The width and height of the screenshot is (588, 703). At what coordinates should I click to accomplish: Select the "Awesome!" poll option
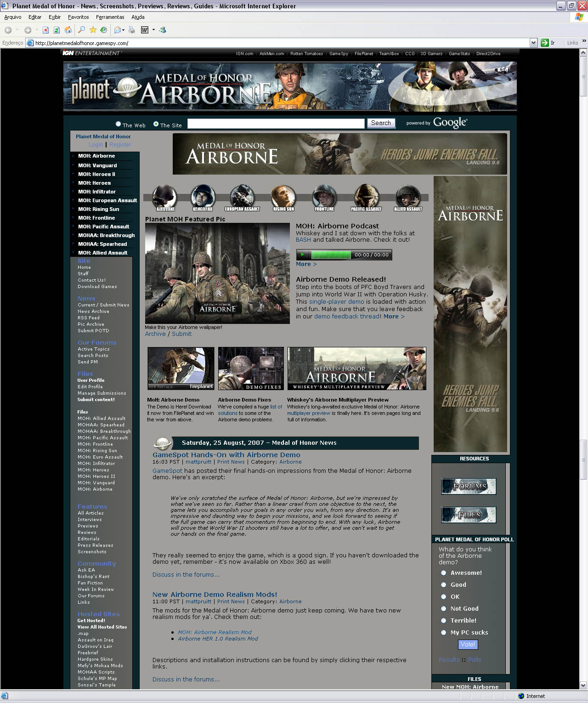443,573
